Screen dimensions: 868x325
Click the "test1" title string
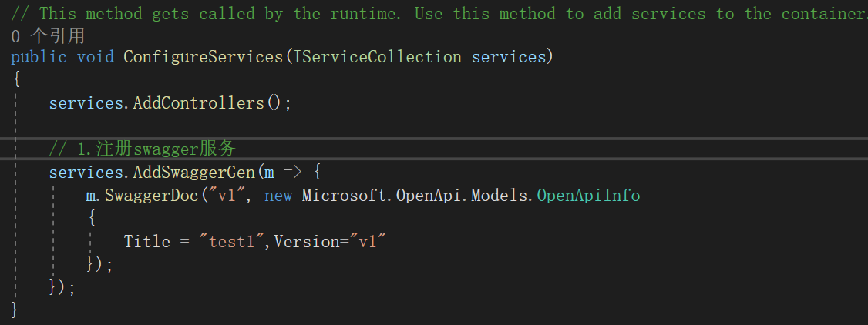[x=232, y=242]
